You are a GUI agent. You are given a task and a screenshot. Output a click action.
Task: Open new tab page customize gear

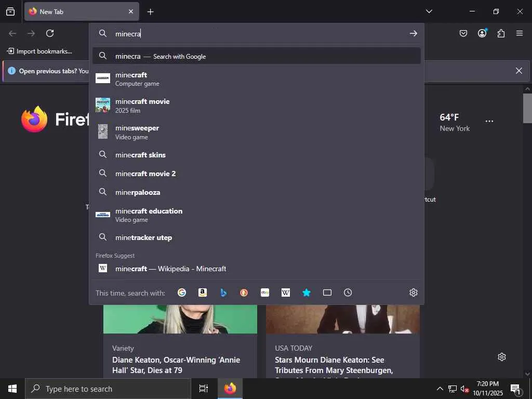(502, 357)
